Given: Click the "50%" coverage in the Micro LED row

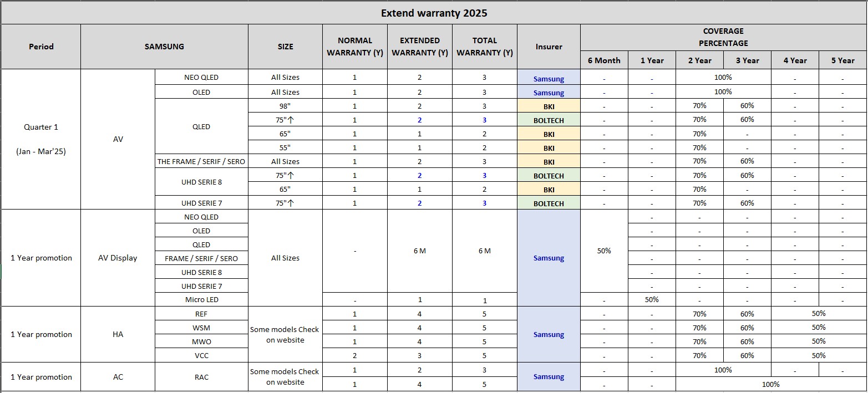Looking at the screenshot, I should [x=652, y=299].
